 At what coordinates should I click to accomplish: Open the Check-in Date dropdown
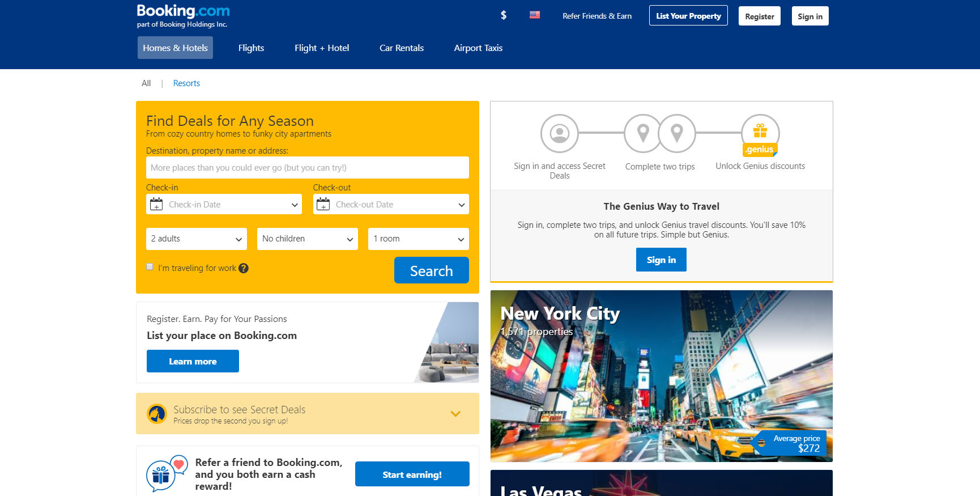(224, 204)
